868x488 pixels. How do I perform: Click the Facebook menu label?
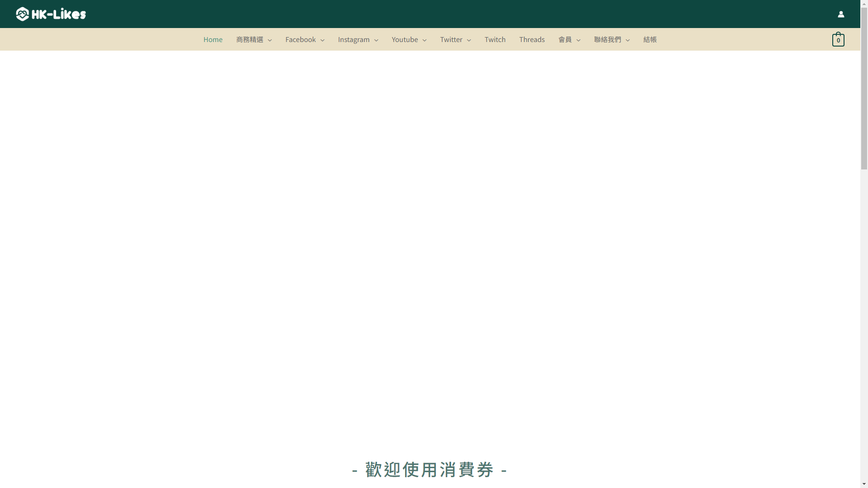(x=300, y=40)
